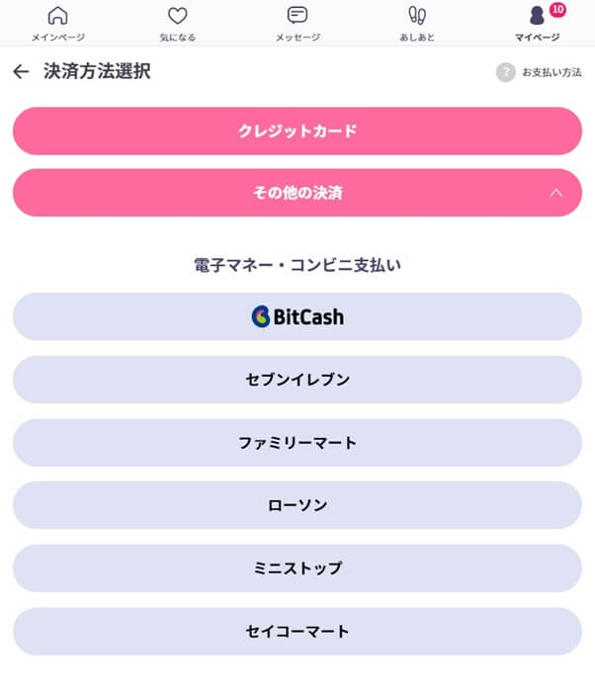Switch to the メッセージ tab label
Image resolution: width=595 pixels, height=700 pixels.
click(297, 38)
